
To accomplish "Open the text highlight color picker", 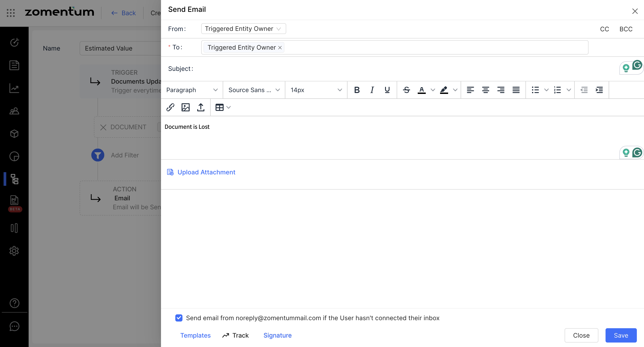I will [455, 90].
